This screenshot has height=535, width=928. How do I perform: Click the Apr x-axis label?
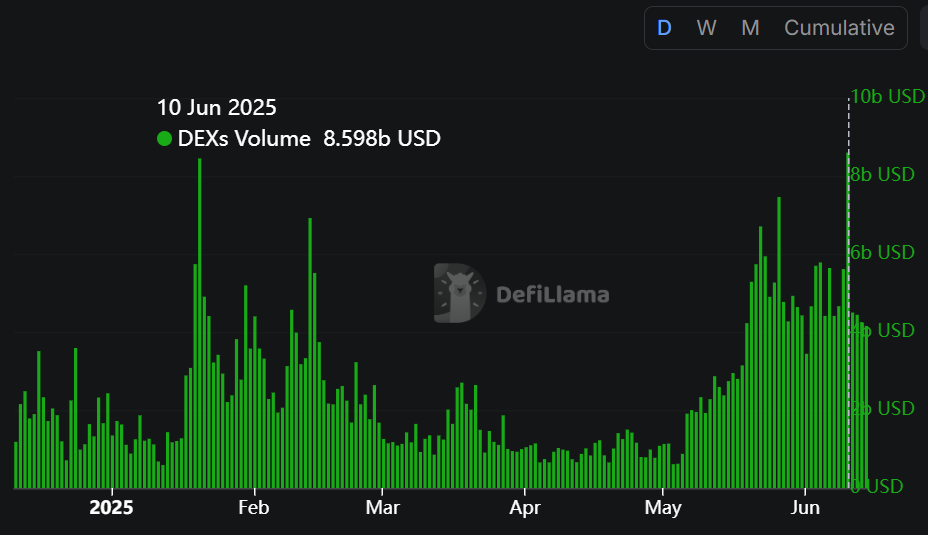click(x=524, y=508)
